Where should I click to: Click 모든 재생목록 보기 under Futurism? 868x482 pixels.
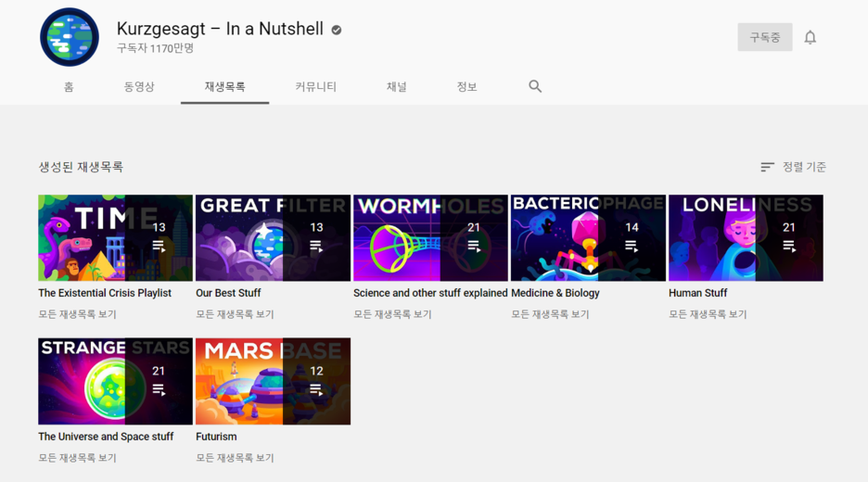pos(235,458)
